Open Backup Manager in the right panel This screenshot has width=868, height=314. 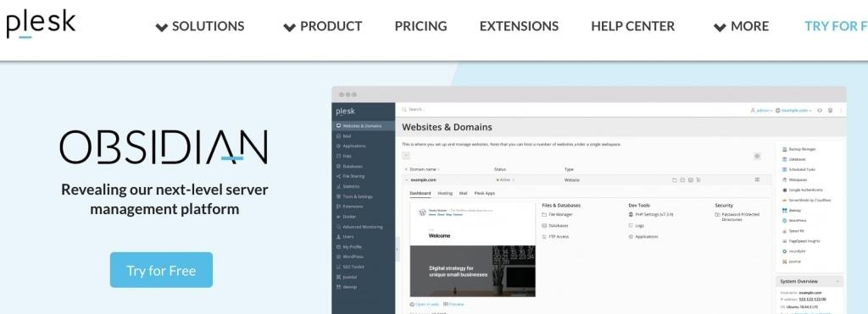click(798, 149)
